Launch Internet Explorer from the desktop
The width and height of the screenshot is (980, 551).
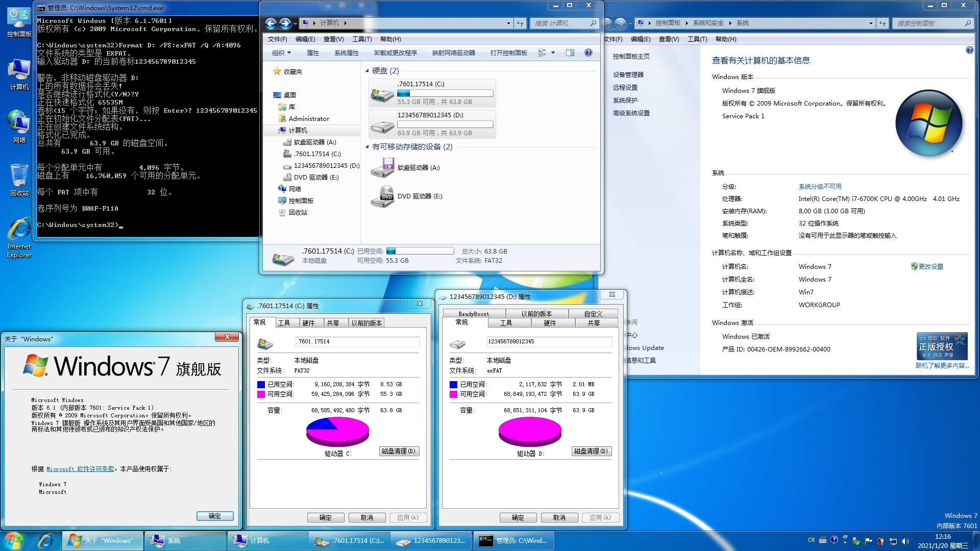click(x=19, y=238)
